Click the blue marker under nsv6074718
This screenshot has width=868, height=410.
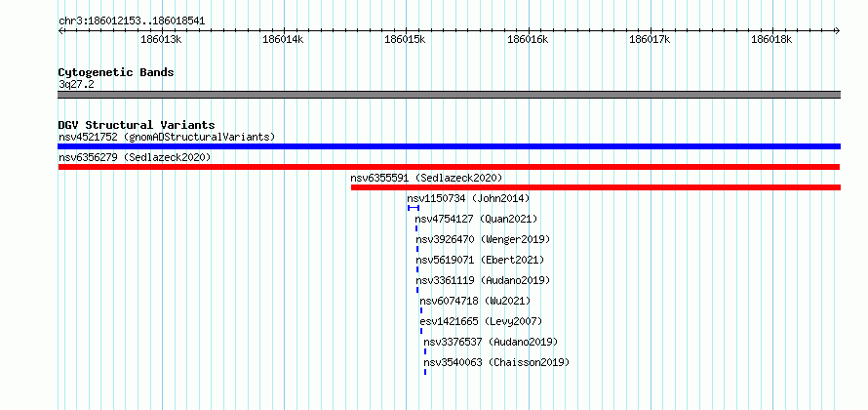coord(420,310)
